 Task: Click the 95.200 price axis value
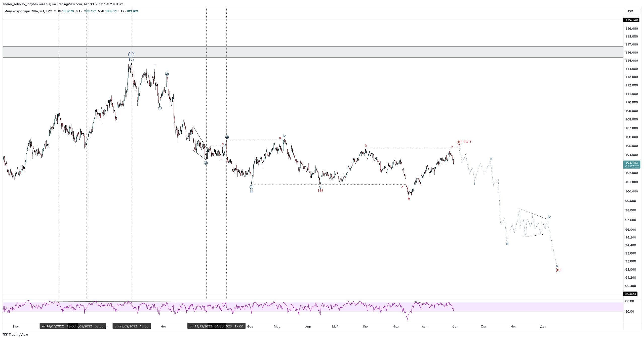pyautogui.click(x=630, y=237)
